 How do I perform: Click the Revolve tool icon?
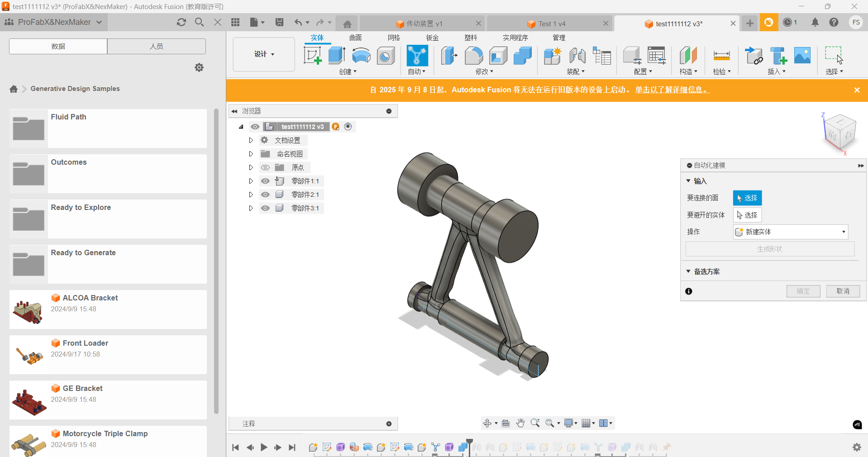[361, 56]
